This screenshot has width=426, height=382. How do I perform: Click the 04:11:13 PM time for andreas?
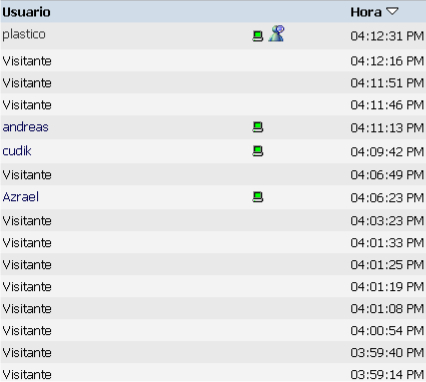tap(387, 128)
